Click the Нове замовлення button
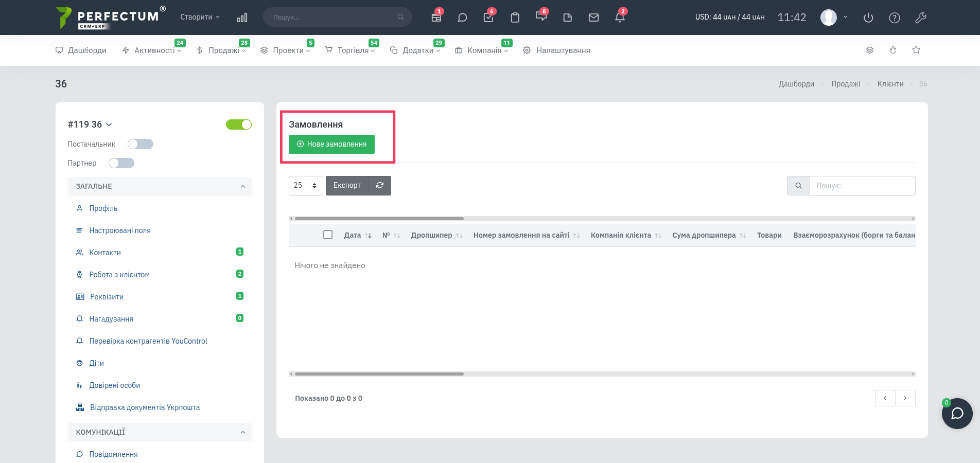Viewport: 980px width, 463px height. coord(331,144)
